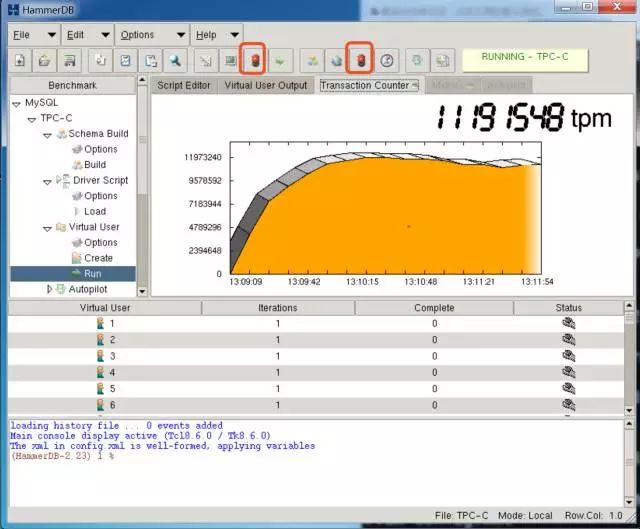Collapse the TPC-C tree node

tap(32, 120)
